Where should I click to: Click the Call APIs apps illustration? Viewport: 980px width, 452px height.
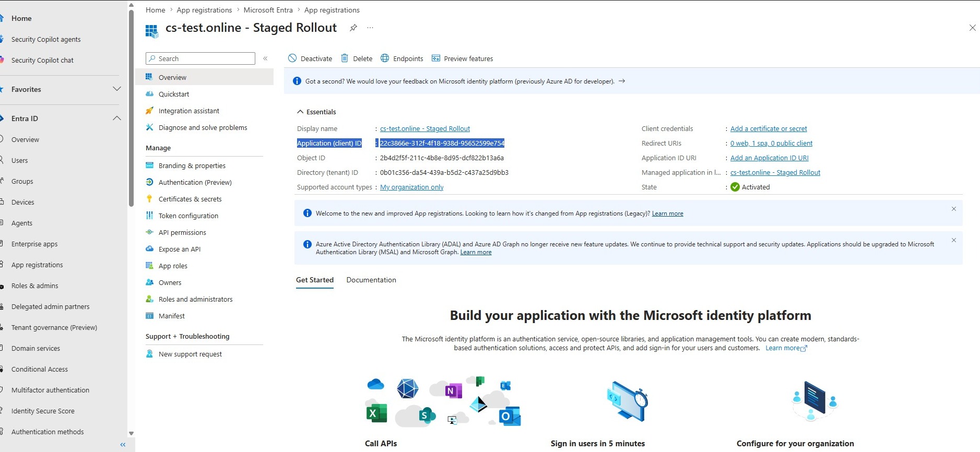click(444, 401)
